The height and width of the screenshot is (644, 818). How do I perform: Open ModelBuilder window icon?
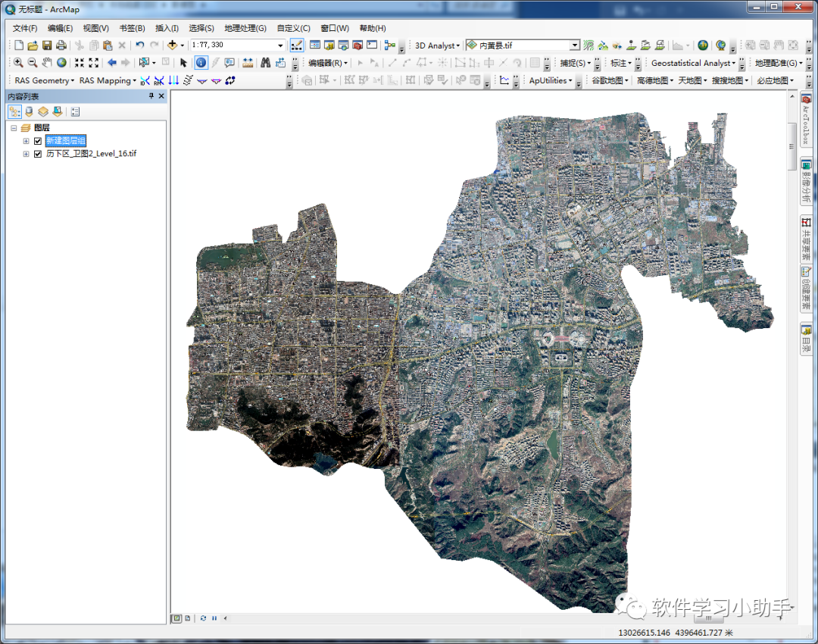point(389,45)
